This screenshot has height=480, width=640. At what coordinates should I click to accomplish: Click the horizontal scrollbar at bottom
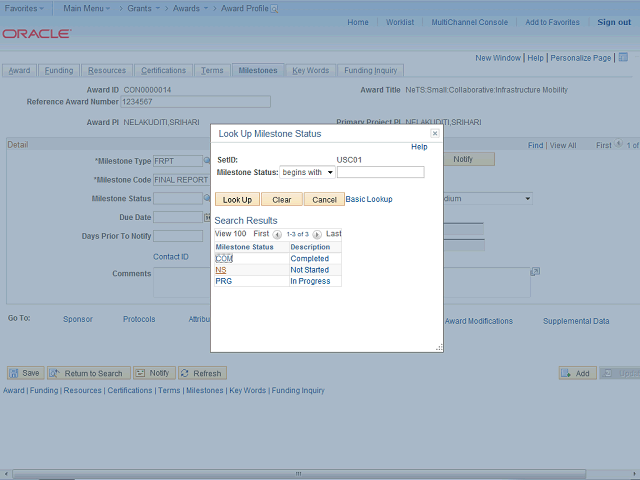[x=299, y=473]
